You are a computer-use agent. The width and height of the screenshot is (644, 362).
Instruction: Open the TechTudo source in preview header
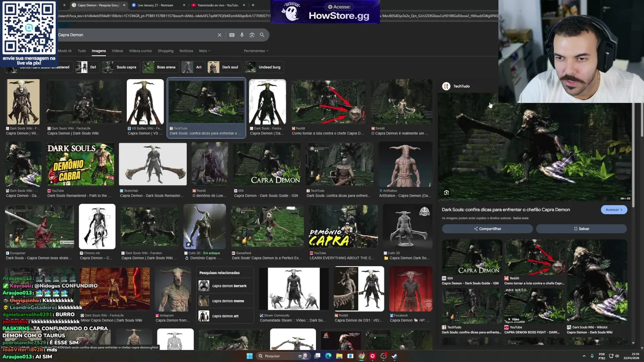coord(456,86)
